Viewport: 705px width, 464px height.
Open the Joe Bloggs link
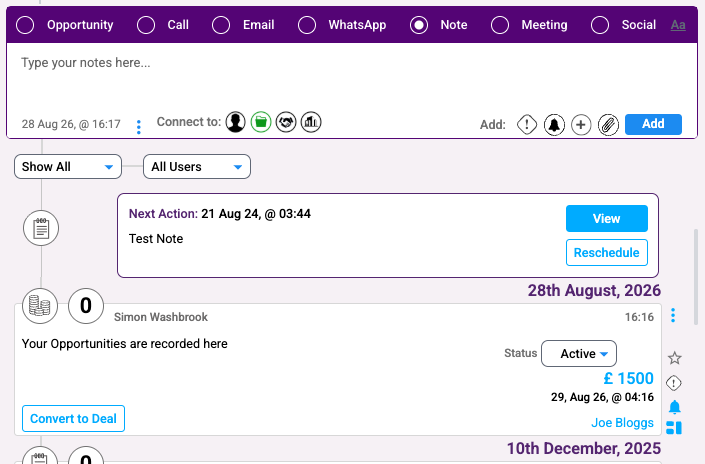(x=622, y=423)
